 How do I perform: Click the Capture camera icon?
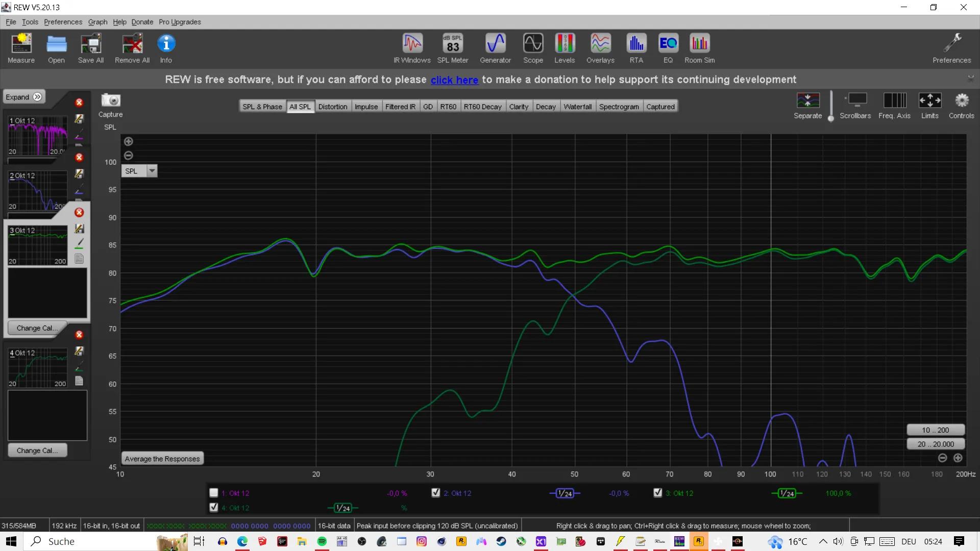click(110, 101)
